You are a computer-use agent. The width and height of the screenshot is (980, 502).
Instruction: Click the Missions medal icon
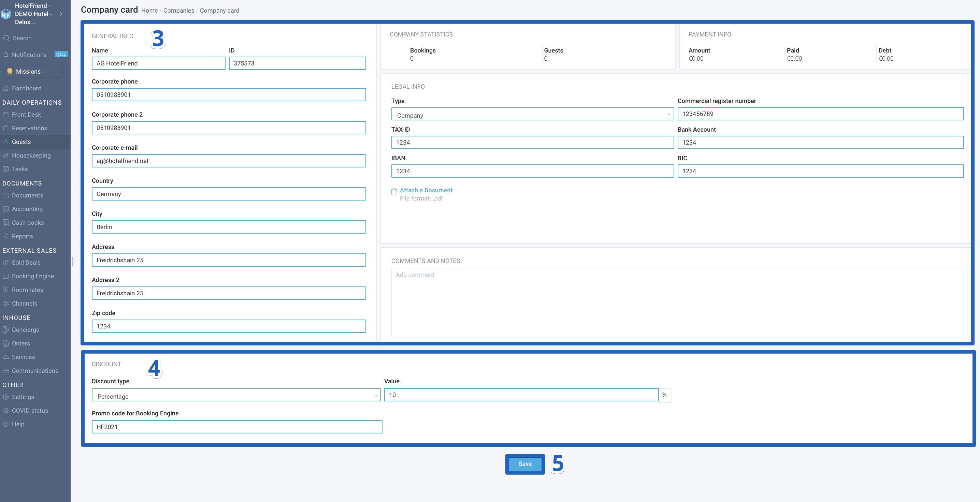coord(10,72)
